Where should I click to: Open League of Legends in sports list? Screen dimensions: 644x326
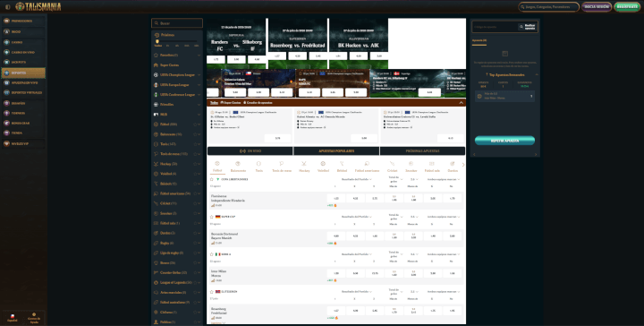pos(176,282)
